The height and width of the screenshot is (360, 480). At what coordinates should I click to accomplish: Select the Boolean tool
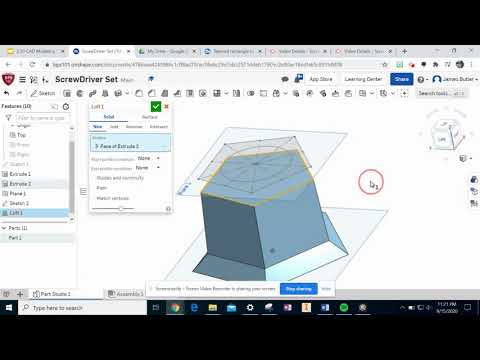coord(251,93)
